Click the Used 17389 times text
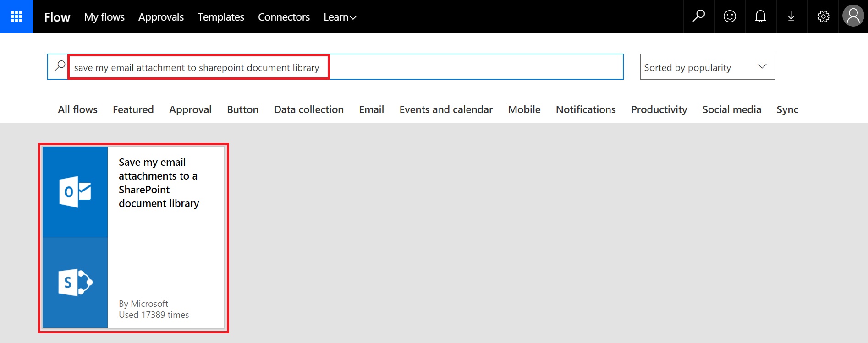868x343 pixels. click(154, 315)
